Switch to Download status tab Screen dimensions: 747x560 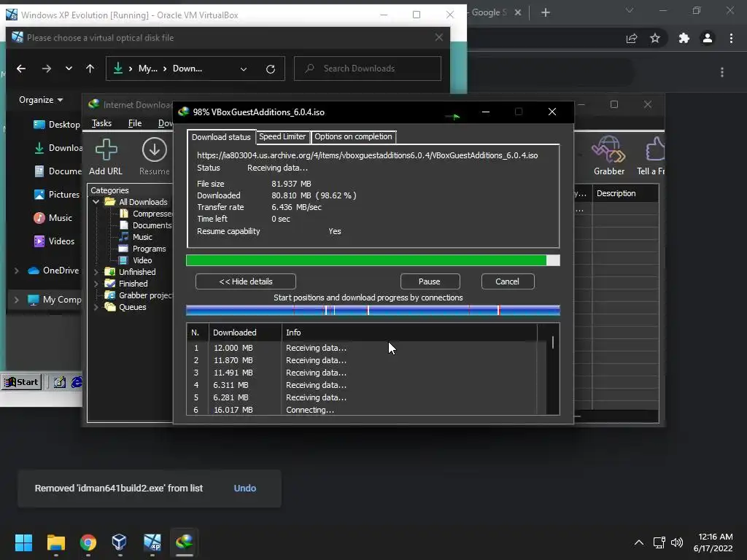point(221,137)
